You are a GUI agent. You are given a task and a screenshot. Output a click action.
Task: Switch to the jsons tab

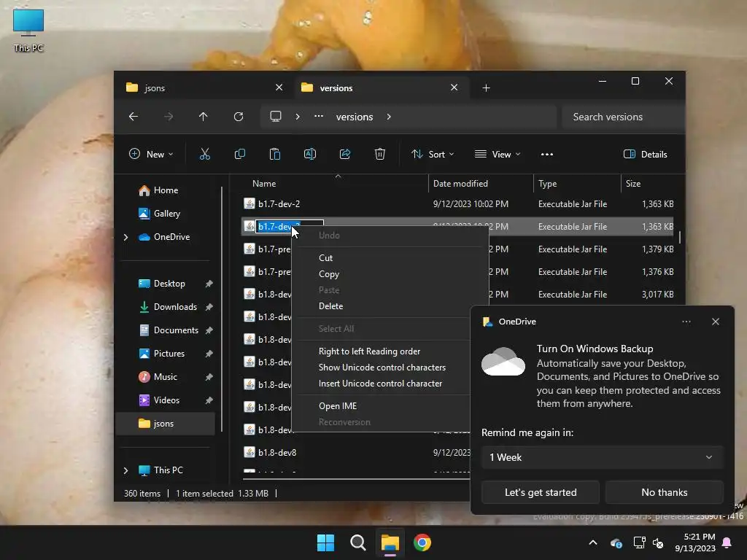click(x=204, y=87)
